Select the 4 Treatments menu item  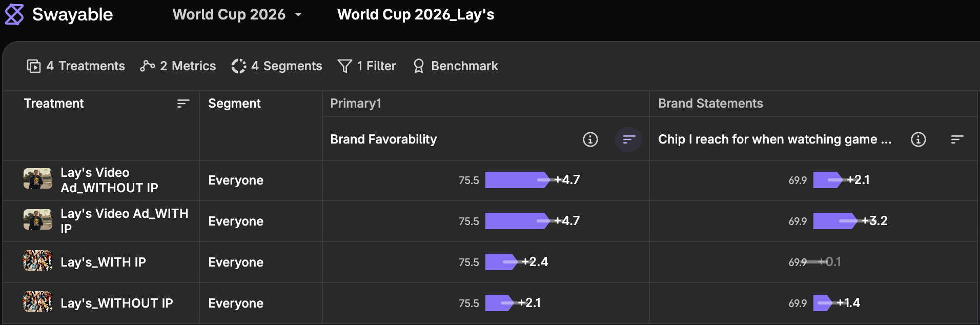76,66
